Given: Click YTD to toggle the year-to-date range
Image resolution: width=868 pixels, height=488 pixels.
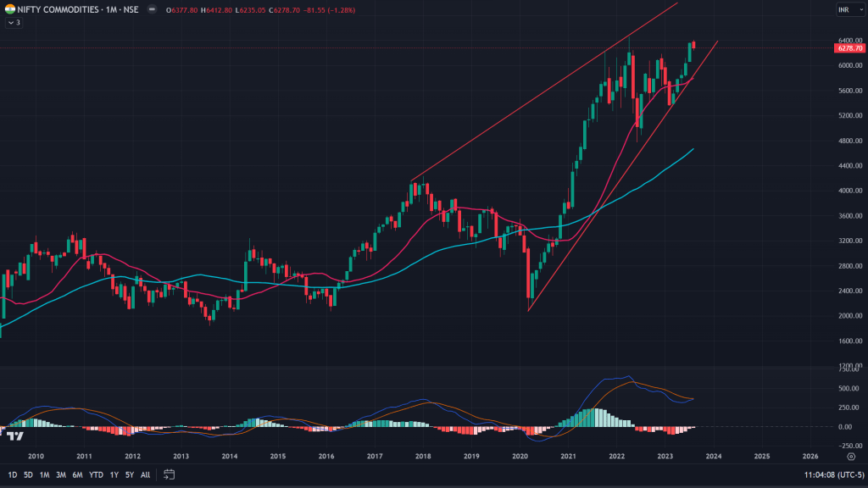Looking at the screenshot, I should click(x=96, y=475).
